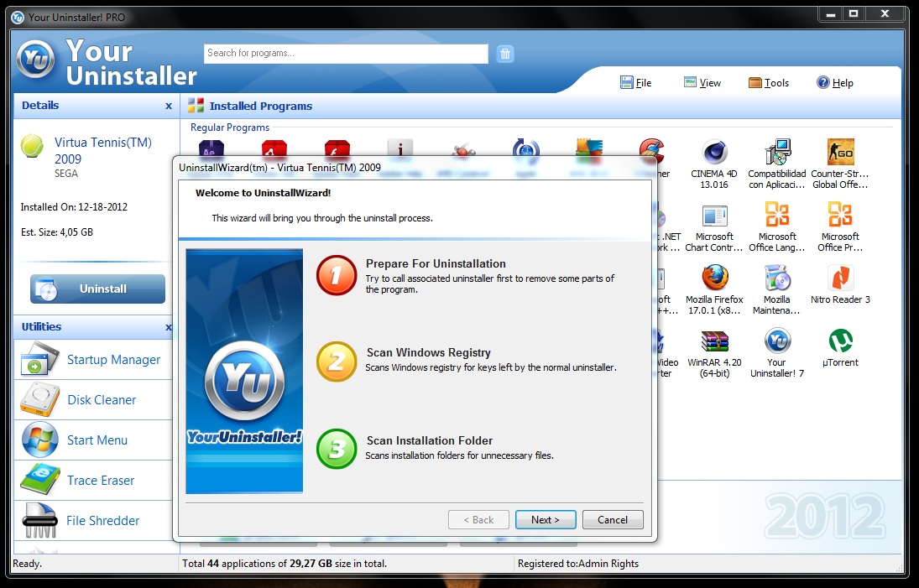Select the Counter-Strike Global Offensive icon
This screenshot has height=588, width=919.
coord(840,152)
